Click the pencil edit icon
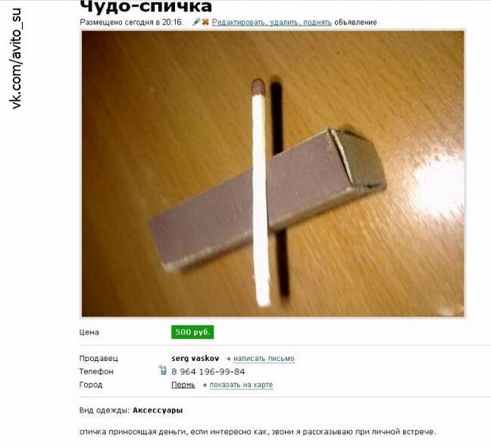This screenshot has height=448, width=491. point(196,22)
